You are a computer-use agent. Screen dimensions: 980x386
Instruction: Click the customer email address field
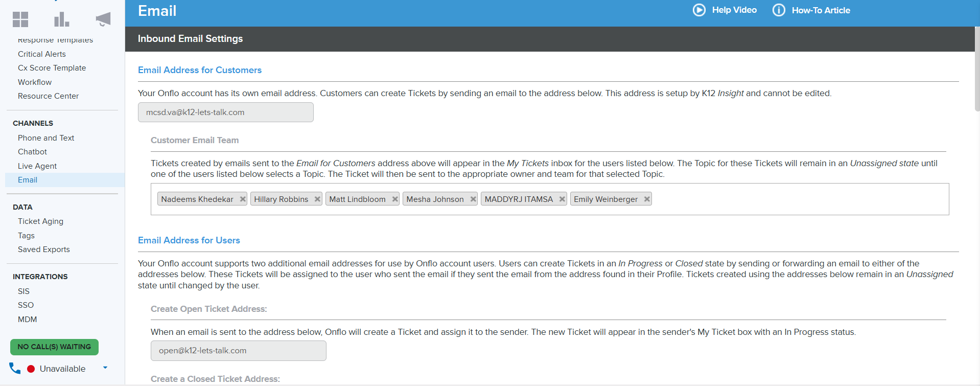[225, 112]
